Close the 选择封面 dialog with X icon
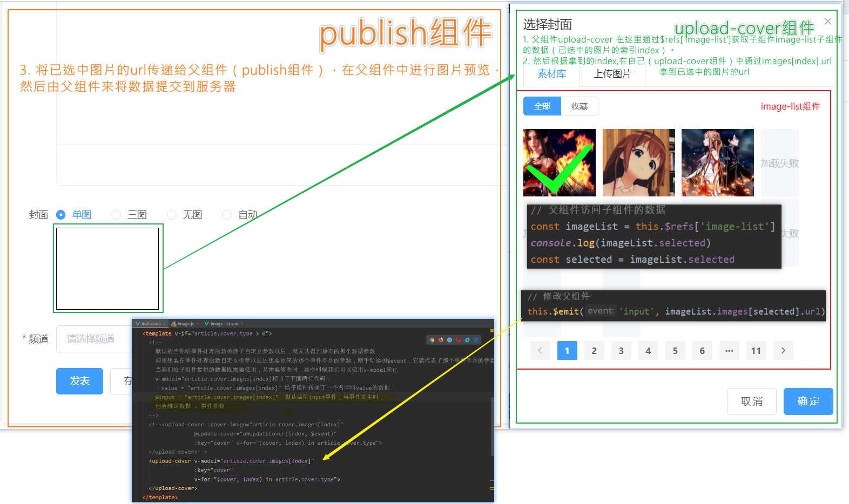Viewport: 849px width, 504px height. (828, 21)
